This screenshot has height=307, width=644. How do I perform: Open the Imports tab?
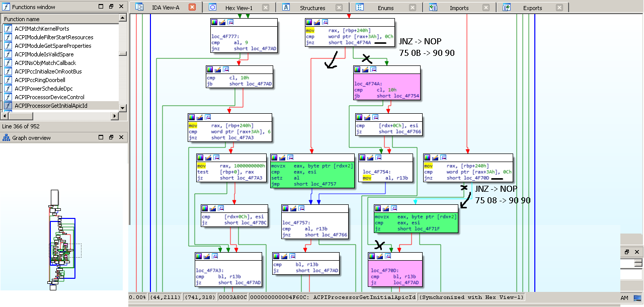pyautogui.click(x=459, y=8)
